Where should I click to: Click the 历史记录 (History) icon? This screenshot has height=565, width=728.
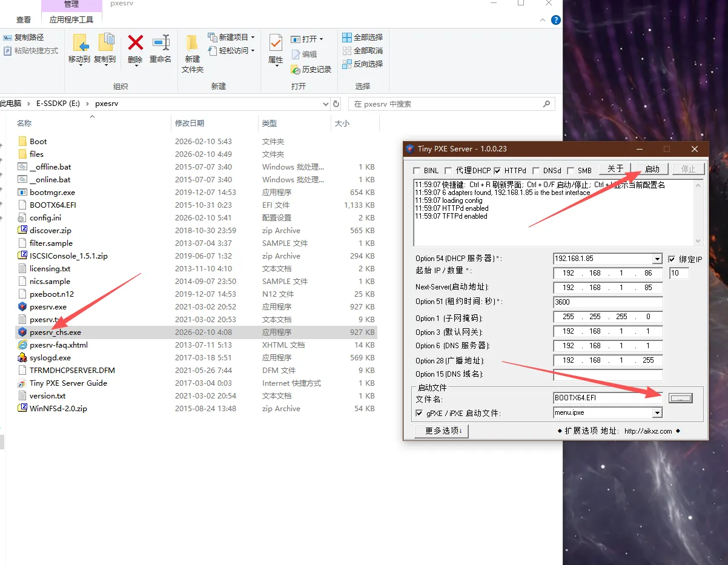(311, 69)
